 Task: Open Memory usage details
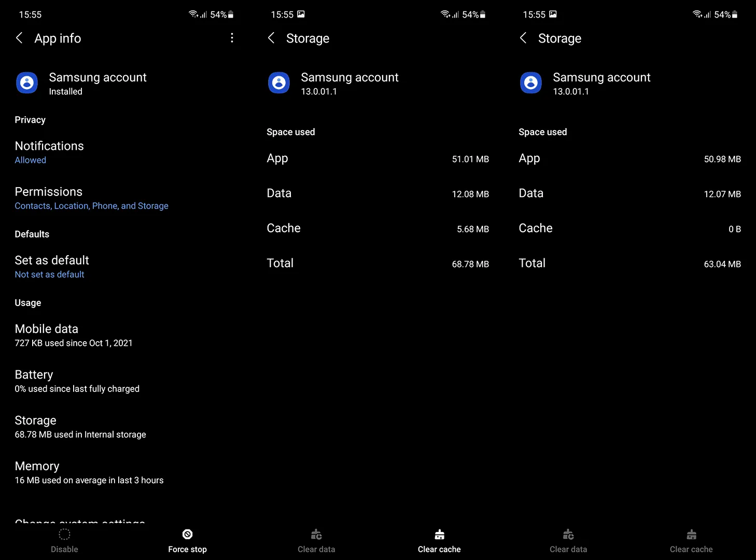pyautogui.click(x=126, y=472)
